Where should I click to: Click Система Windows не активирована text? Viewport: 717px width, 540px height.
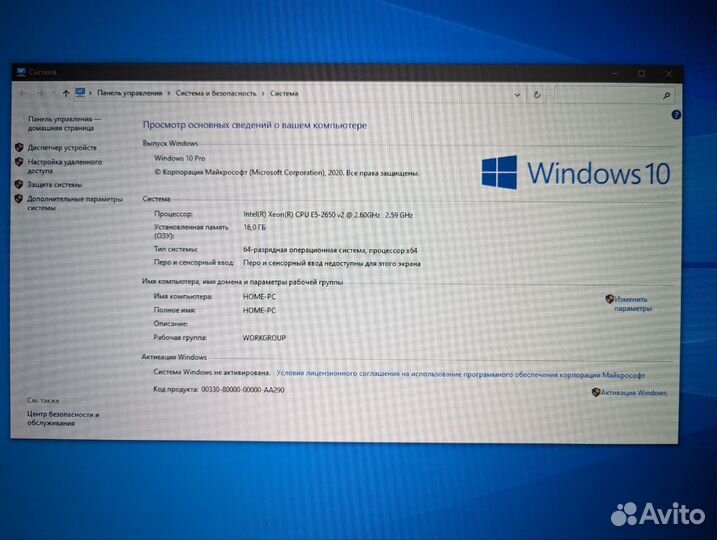coord(212,372)
